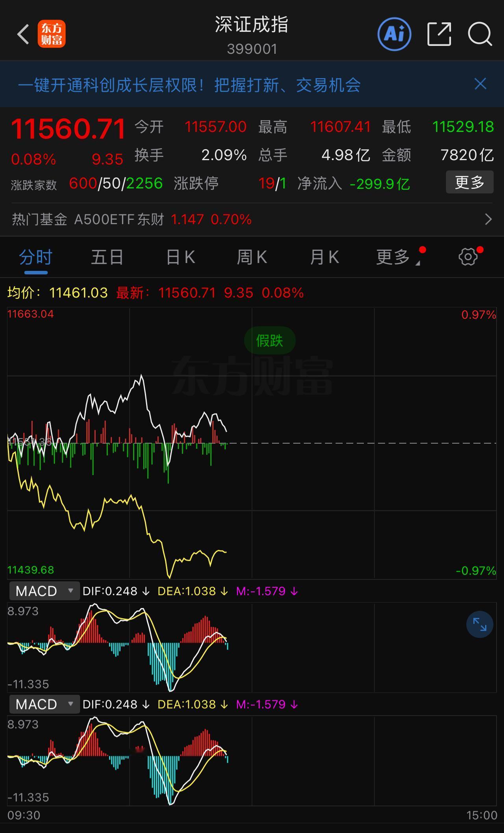Open the lower MACD indicator dropdown
The width and height of the screenshot is (504, 833).
coord(44,704)
